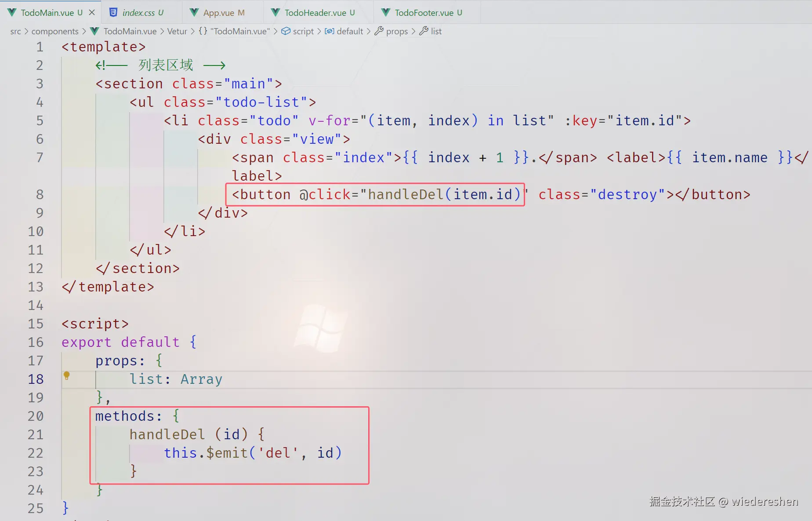812x521 pixels.
Task: Select the Vetur breadcrumb segment
Action: (177, 31)
